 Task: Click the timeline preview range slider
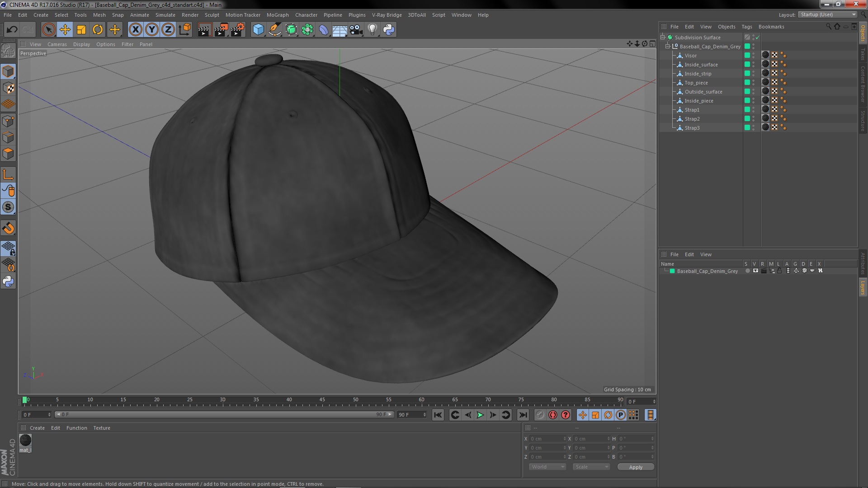click(x=225, y=414)
